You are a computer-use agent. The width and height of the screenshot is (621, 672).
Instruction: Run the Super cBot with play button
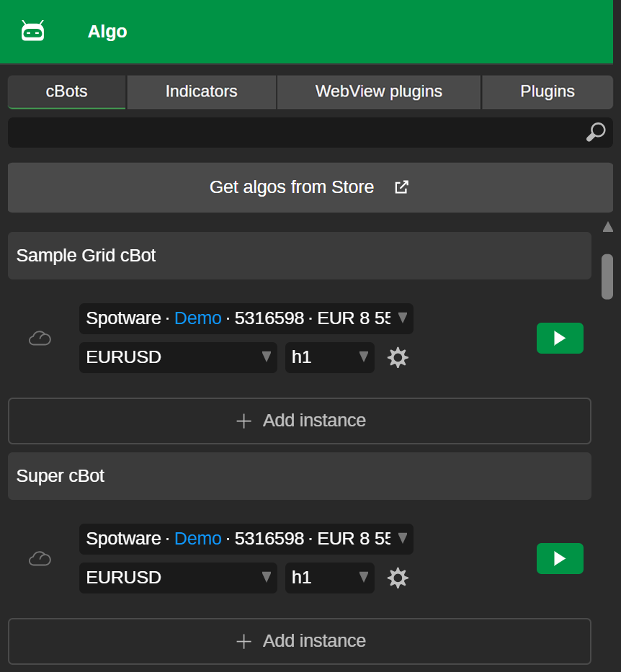coord(560,559)
